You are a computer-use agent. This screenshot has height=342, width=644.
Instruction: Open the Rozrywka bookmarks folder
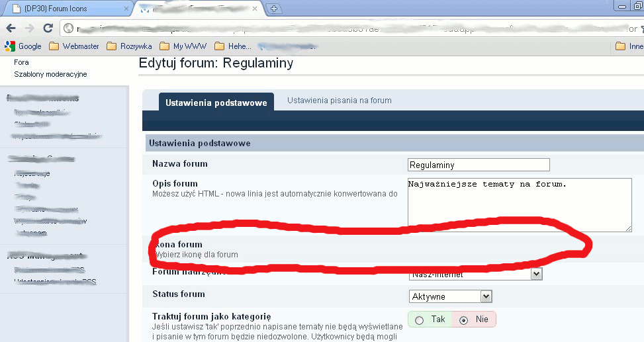[x=129, y=46]
